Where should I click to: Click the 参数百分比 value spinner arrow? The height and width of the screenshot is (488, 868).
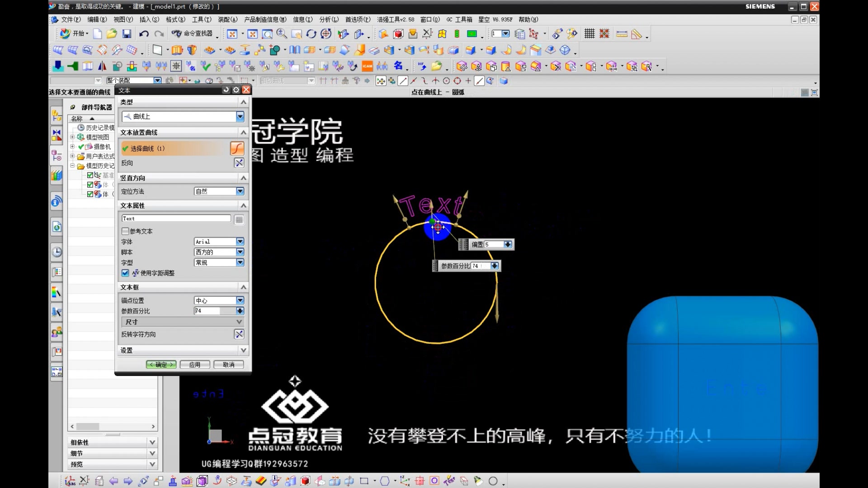click(240, 311)
